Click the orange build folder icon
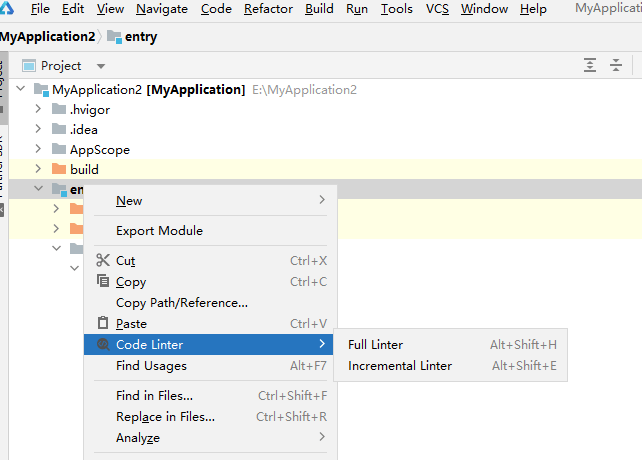642x460 pixels. pos(59,168)
